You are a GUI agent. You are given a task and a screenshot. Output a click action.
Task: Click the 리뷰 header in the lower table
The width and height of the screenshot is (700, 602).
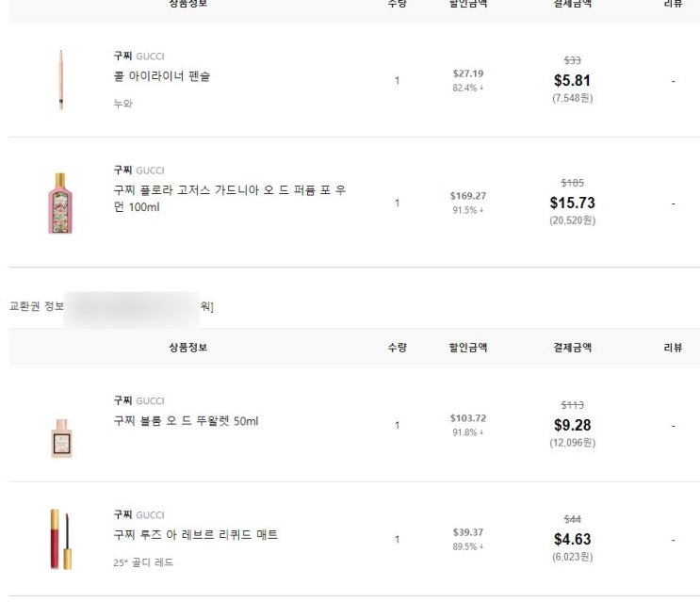pyautogui.click(x=673, y=348)
